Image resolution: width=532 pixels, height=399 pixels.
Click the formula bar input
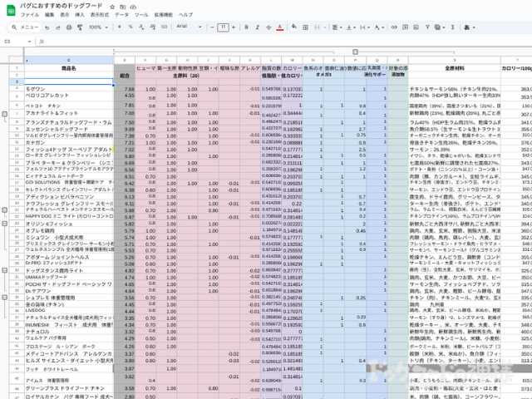[288, 42]
